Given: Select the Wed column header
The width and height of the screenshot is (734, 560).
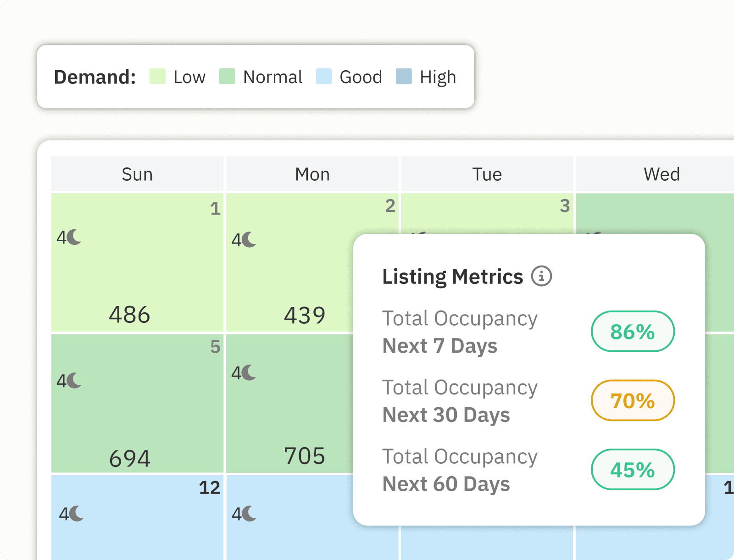Looking at the screenshot, I should click(x=661, y=174).
